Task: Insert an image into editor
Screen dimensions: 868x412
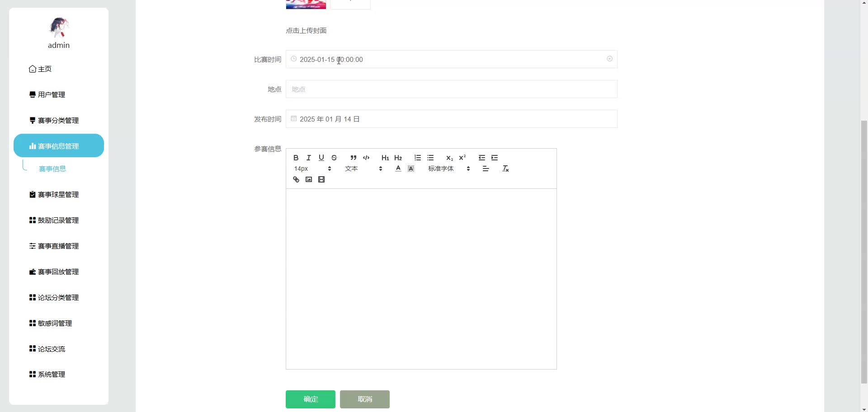Action: [309, 179]
